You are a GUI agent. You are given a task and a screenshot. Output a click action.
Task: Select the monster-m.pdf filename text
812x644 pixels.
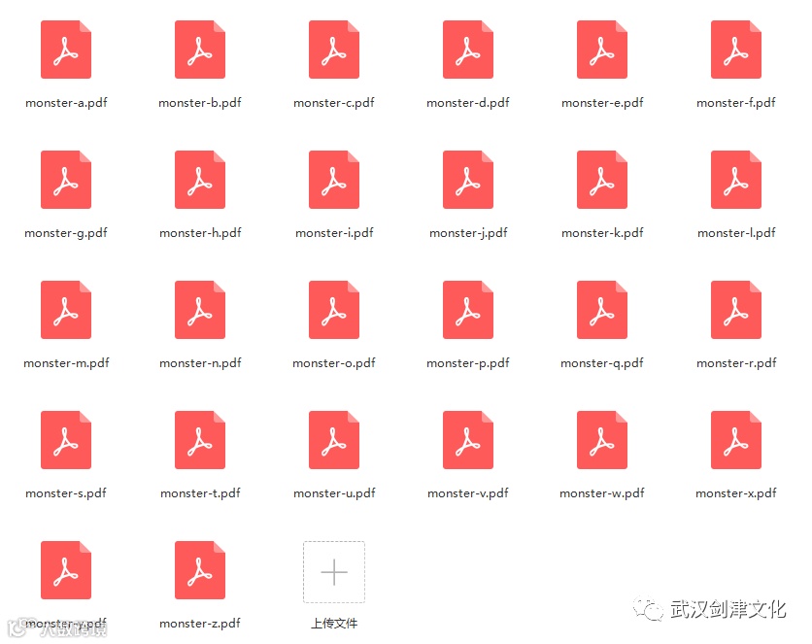pos(66,363)
